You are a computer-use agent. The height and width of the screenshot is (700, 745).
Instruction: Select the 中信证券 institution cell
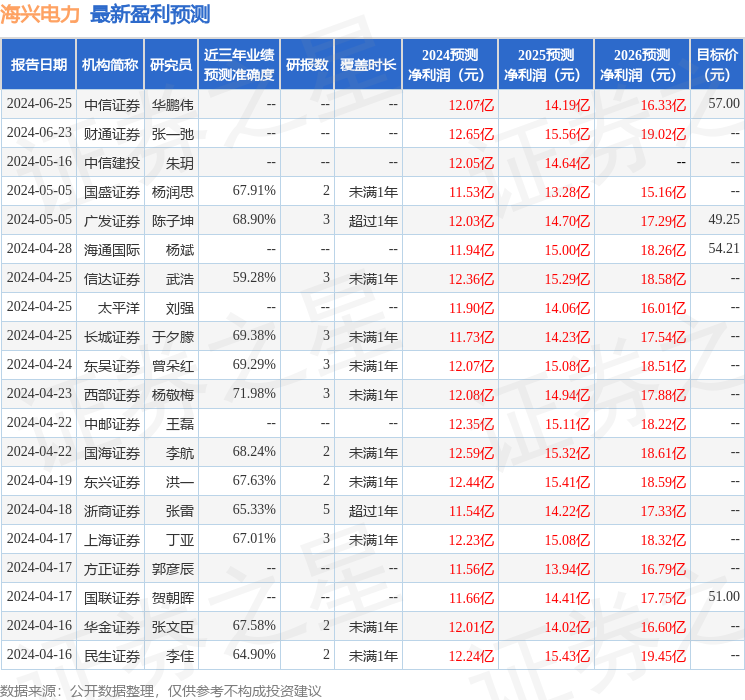coord(112,105)
